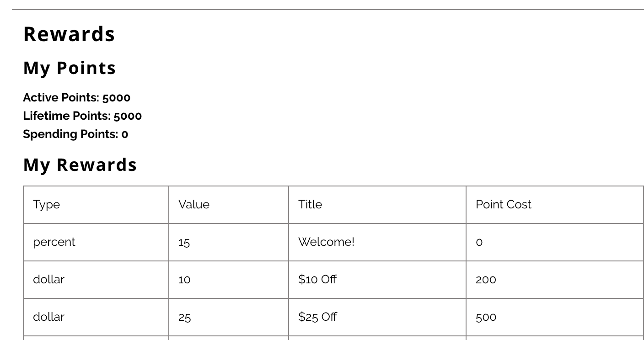The image size is (644, 340).
Task: Select the 500 point cost cell
Action: 486,317
